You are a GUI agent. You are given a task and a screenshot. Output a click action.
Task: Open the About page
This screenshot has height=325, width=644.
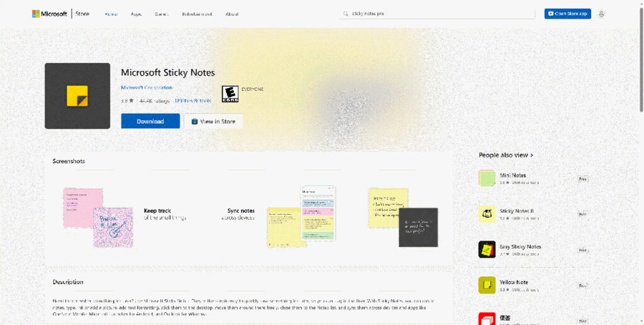(x=231, y=14)
